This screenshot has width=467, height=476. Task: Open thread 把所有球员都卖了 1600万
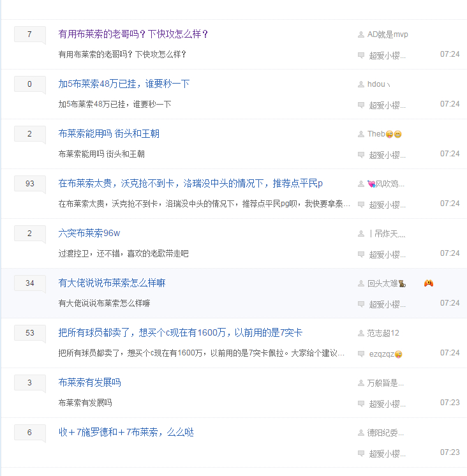coord(181,332)
